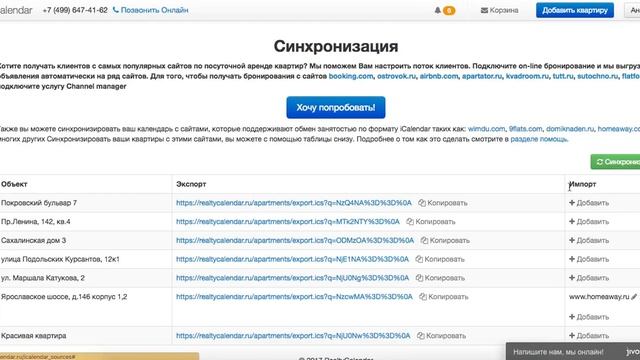Add import for Красивая квартира
This screenshot has height=360, width=640.
pos(589,336)
